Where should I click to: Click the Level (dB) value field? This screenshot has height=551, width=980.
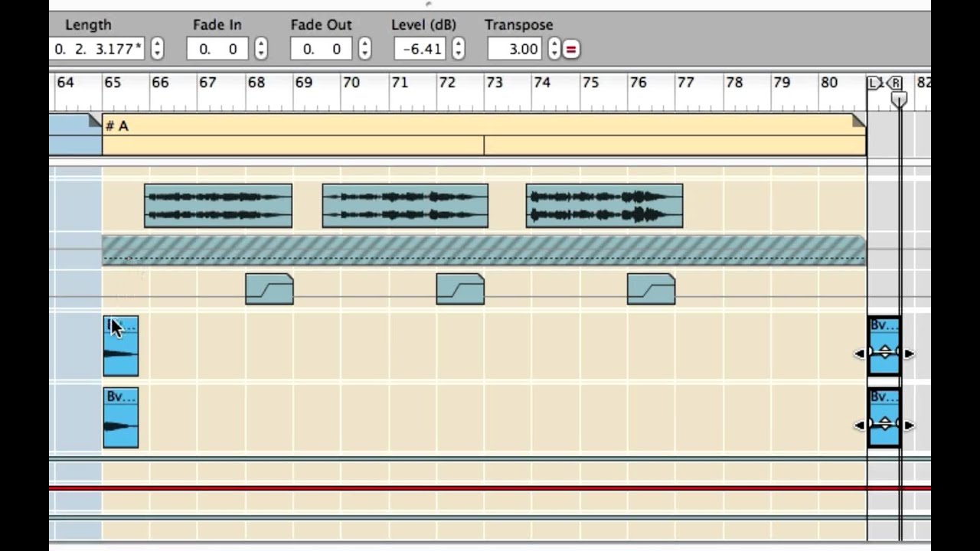coord(420,49)
